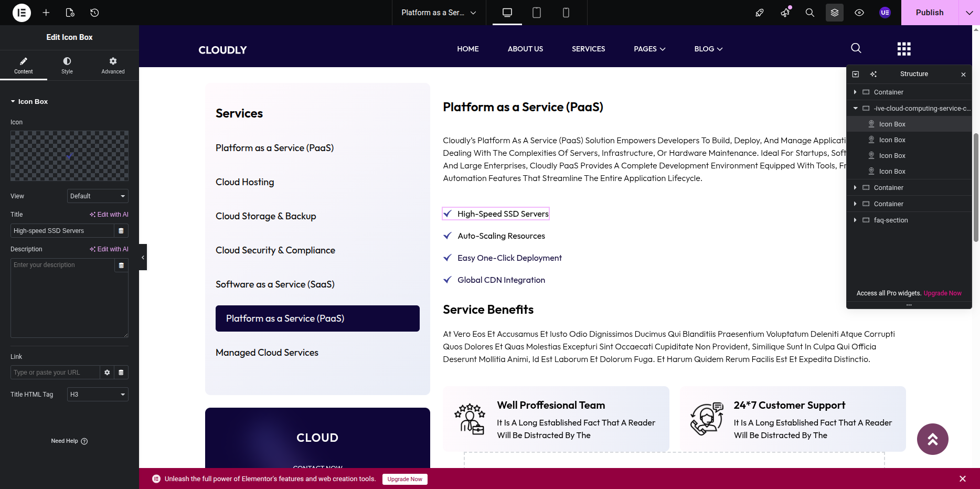Screen dimensions: 980x489
Task: Switch to mobile preview mode
Action: tap(566, 13)
